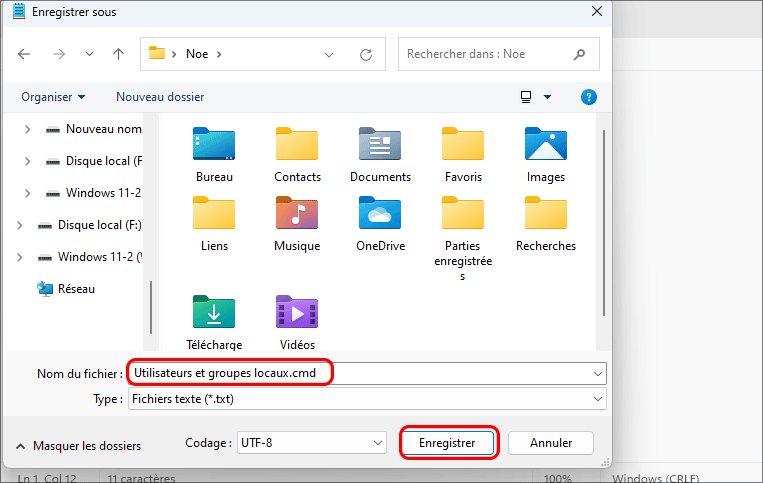This screenshot has height=483, width=763.
Task: Open the Vidéos folder icon
Action: point(297,314)
